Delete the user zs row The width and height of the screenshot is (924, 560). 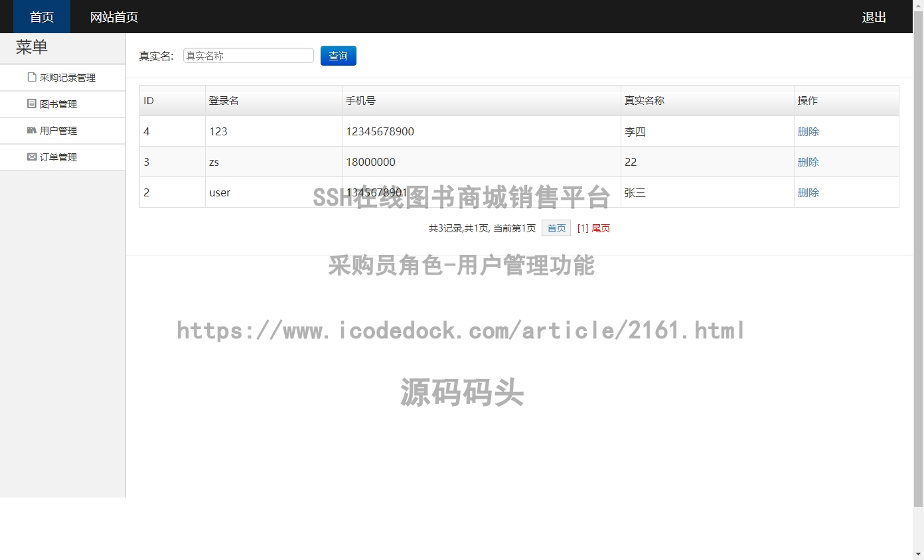(808, 162)
